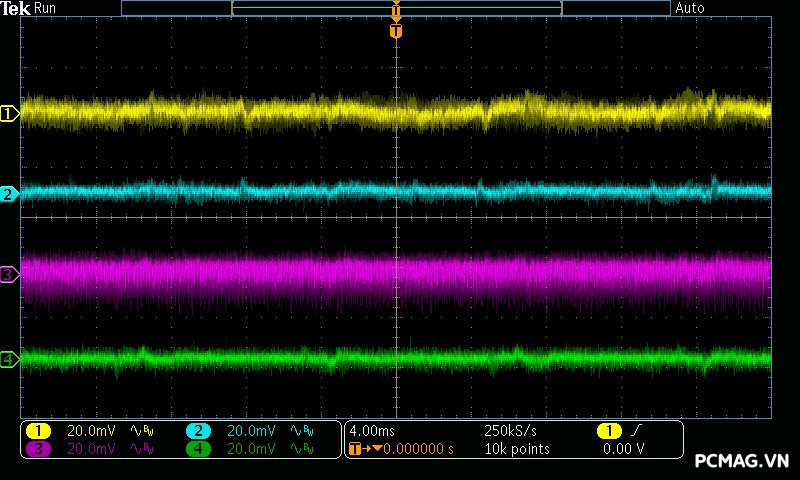Viewport: 800px width, 480px height.
Task: Click the orange trigger position T marker
Action: (397, 32)
